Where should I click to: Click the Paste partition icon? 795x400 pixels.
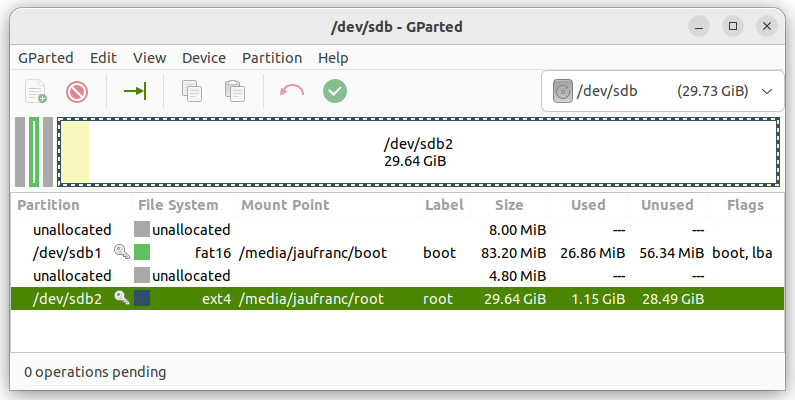point(235,91)
